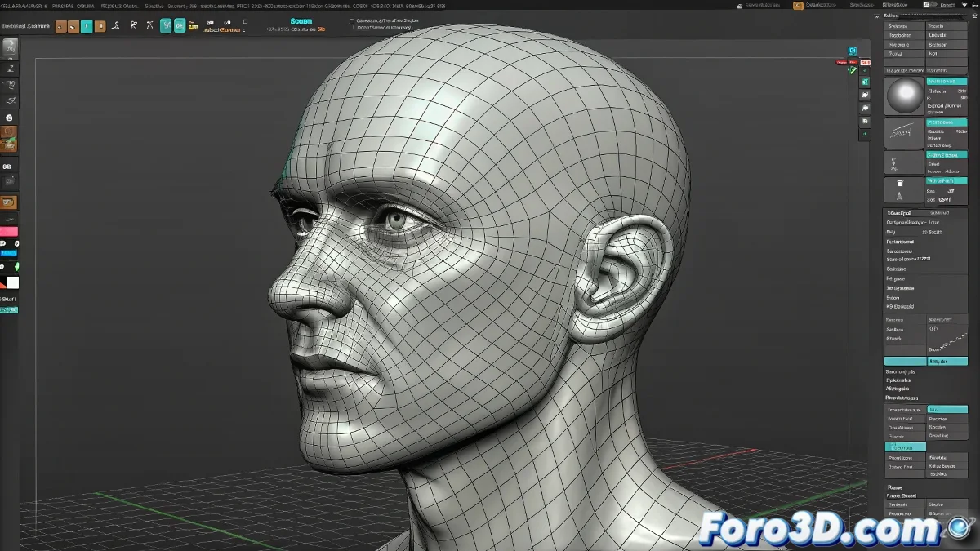
Task: Click the green checkmark icon beside viewport
Action: 853,70
